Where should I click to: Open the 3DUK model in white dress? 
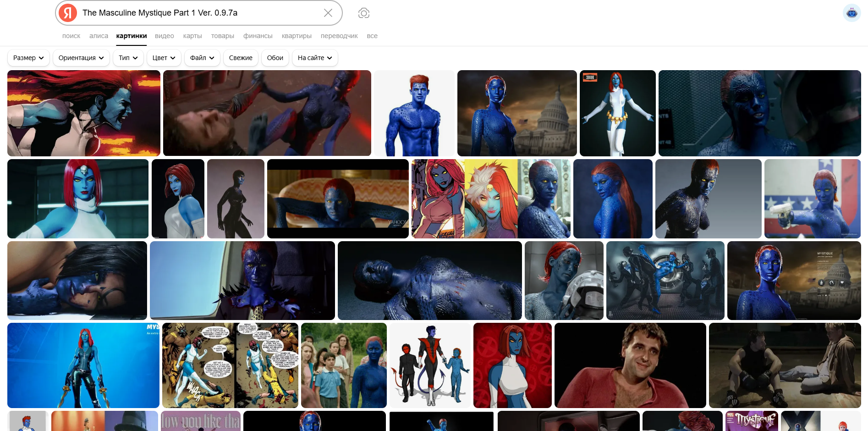[x=618, y=113]
